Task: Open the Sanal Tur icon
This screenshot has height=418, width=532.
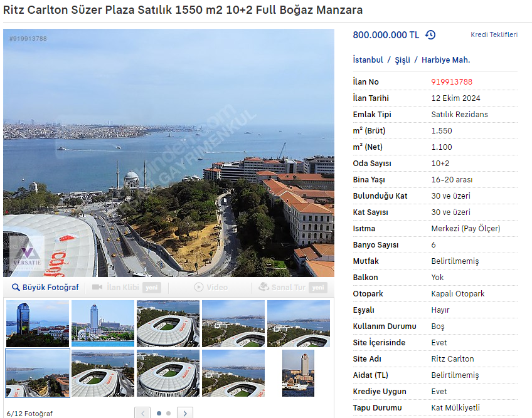Action: coord(263,287)
